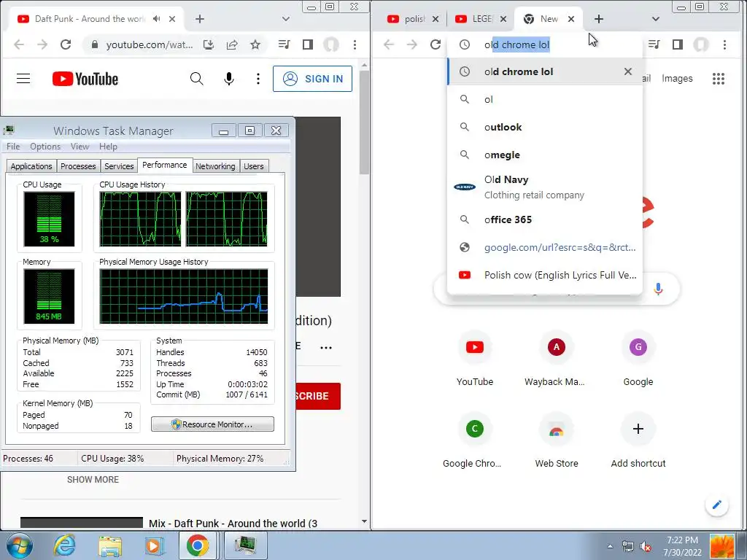
Task: Click right Chrome address bar text field
Action: tap(545, 44)
